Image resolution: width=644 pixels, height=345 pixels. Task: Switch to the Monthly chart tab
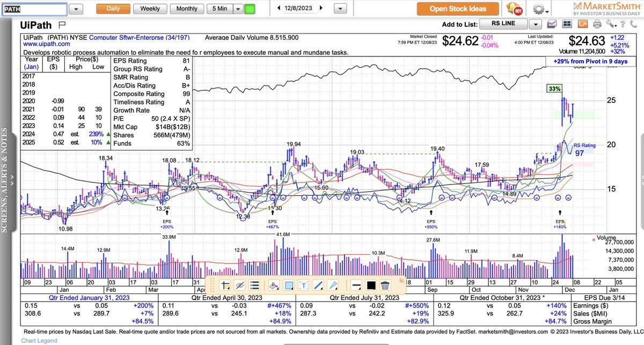point(187,9)
